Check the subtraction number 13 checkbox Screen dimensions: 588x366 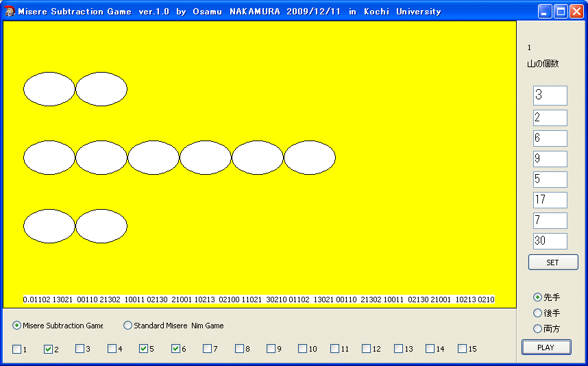point(399,349)
